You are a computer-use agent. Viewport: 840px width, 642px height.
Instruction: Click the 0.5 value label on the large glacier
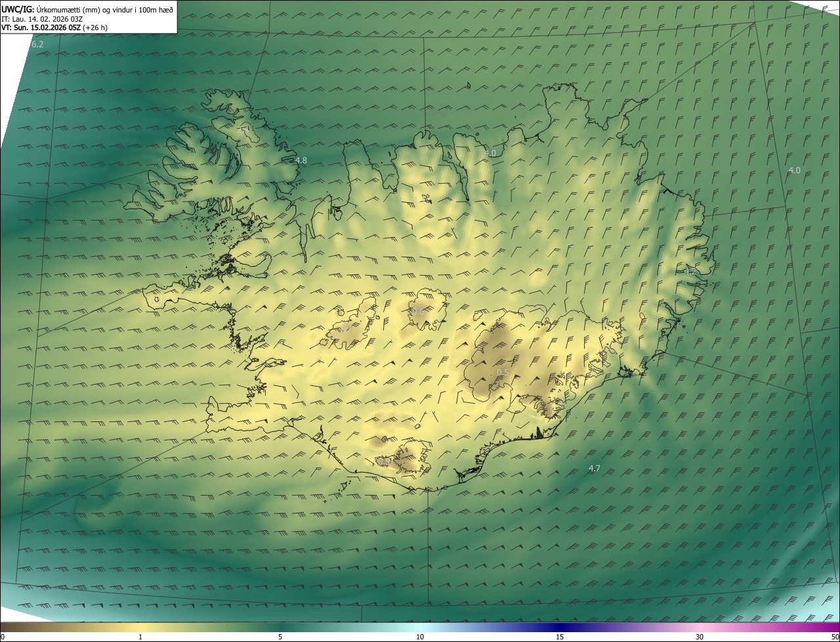(x=503, y=372)
